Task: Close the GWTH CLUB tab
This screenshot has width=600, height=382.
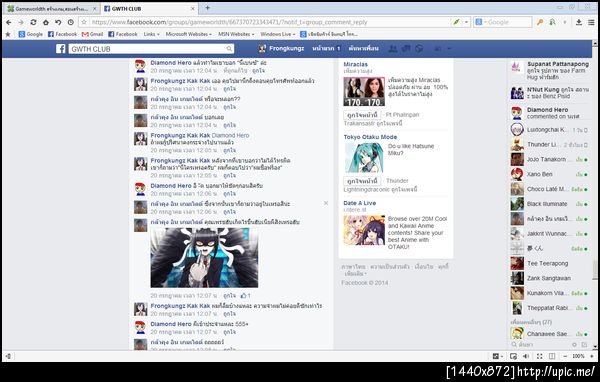Action: pyautogui.click(x=192, y=8)
